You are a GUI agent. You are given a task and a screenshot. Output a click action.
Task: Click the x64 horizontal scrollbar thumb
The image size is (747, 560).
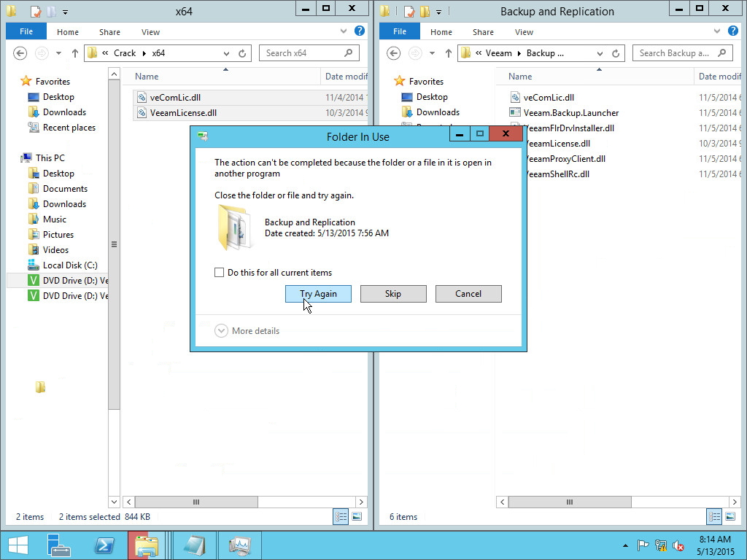pyautogui.click(x=196, y=502)
